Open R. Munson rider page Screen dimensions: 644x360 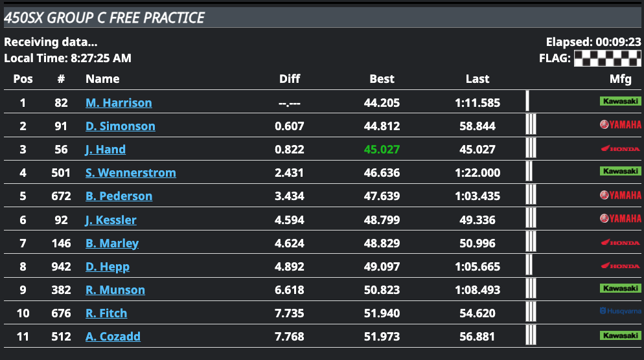pyautogui.click(x=115, y=290)
